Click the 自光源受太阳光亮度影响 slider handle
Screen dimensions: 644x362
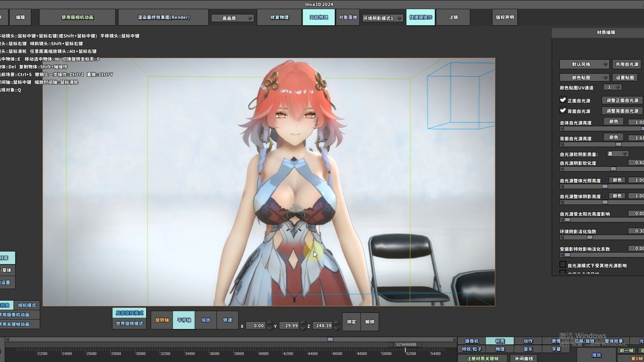(x=567, y=220)
